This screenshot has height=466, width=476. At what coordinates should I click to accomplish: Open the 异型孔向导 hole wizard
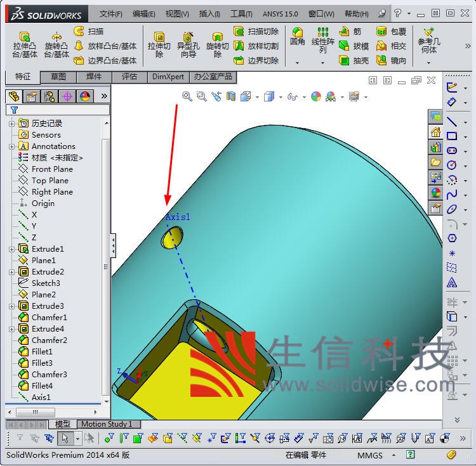[188, 44]
